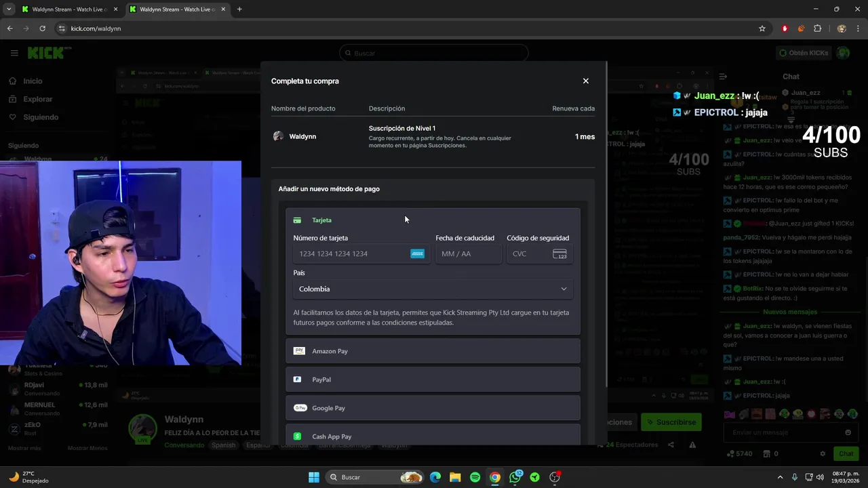Reload the page

42,28
